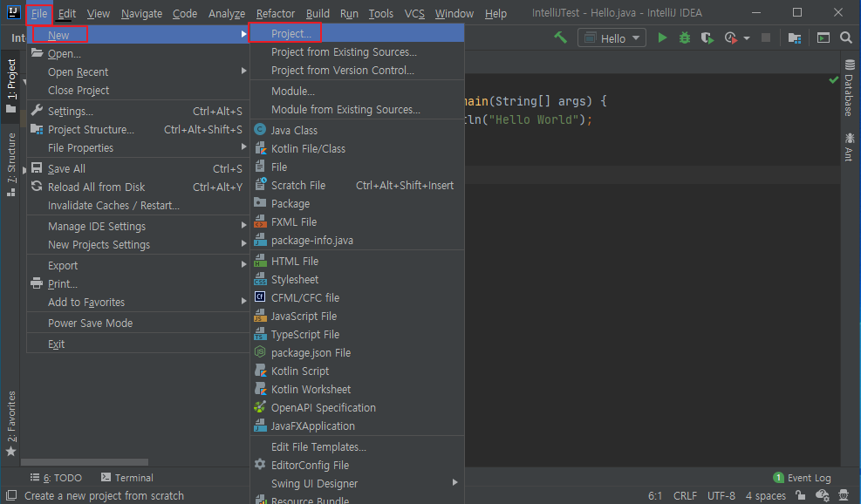The height and width of the screenshot is (504, 861).
Task: Open the VCS menu
Action: pos(414,13)
